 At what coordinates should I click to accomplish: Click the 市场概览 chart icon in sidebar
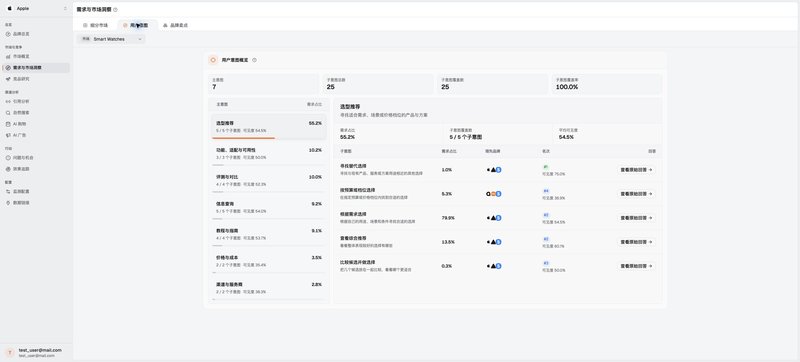[x=8, y=56]
